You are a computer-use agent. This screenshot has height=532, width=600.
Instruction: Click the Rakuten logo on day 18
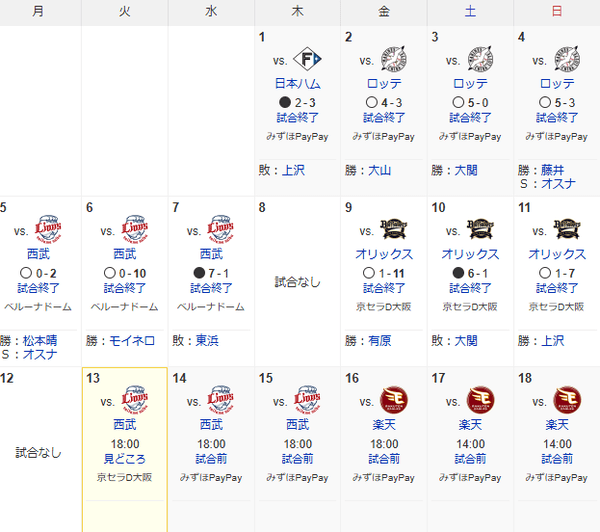pos(567,401)
